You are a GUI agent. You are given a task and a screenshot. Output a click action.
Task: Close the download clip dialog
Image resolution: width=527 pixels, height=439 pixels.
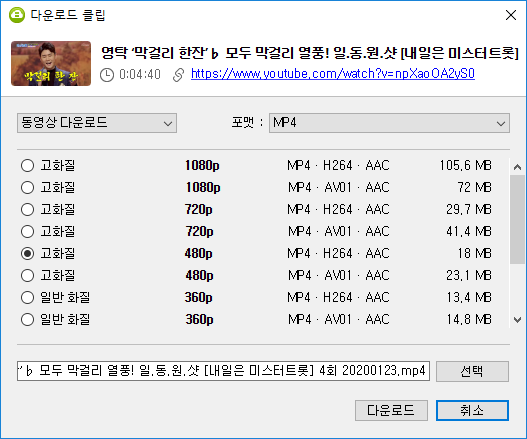(511, 15)
